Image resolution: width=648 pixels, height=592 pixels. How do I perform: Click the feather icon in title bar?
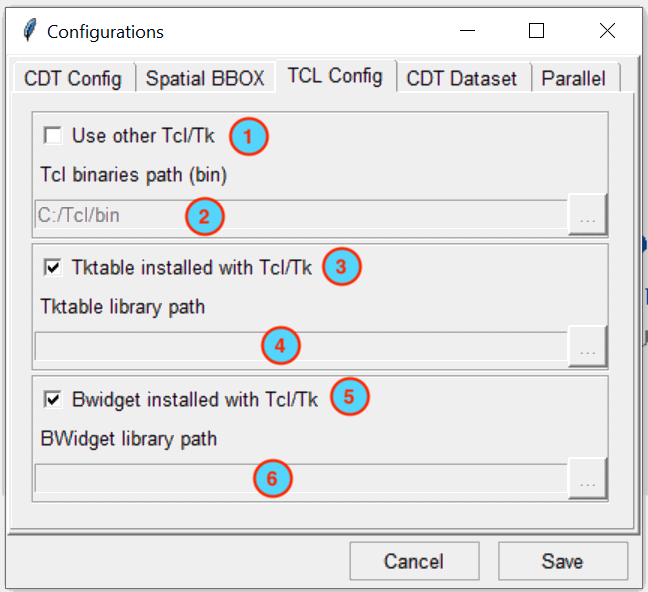[x=30, y=31]
